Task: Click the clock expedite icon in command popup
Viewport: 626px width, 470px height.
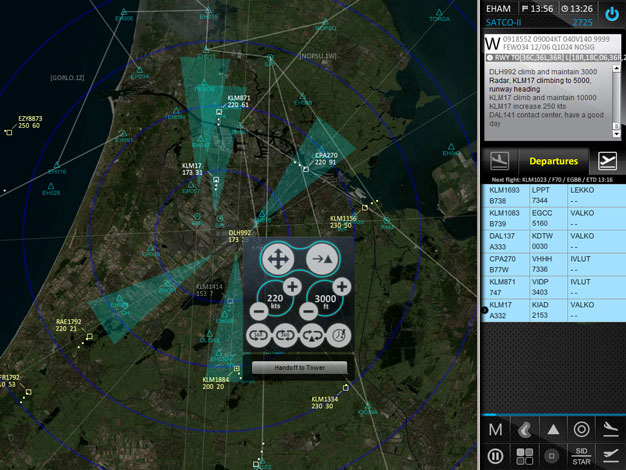Action: pos(340,337)
